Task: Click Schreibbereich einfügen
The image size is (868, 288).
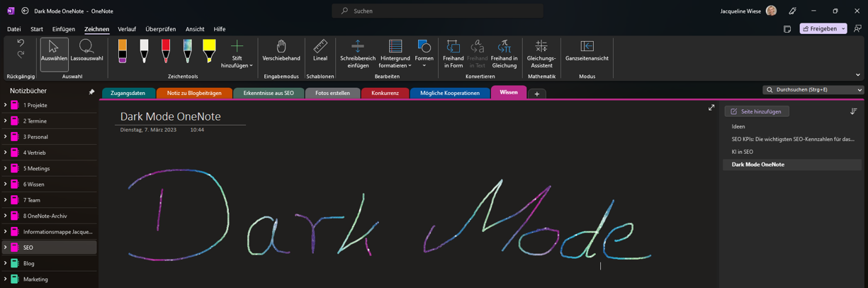Action: pos(358,54)
